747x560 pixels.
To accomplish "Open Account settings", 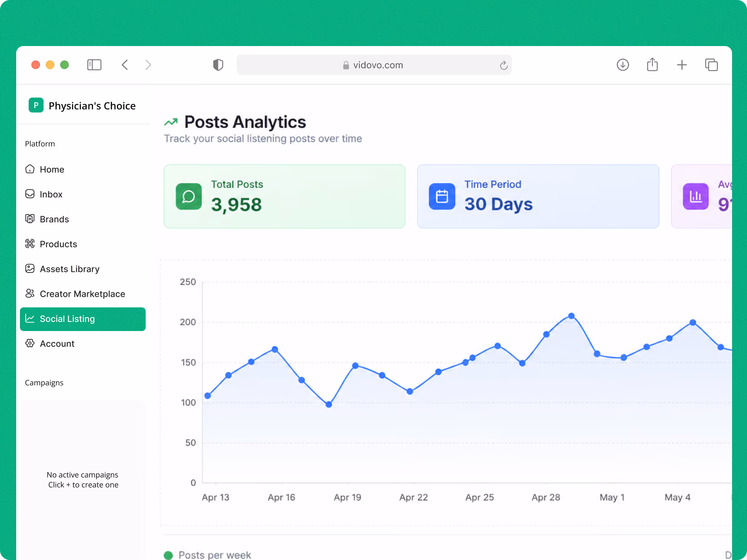I will (83, 344).
